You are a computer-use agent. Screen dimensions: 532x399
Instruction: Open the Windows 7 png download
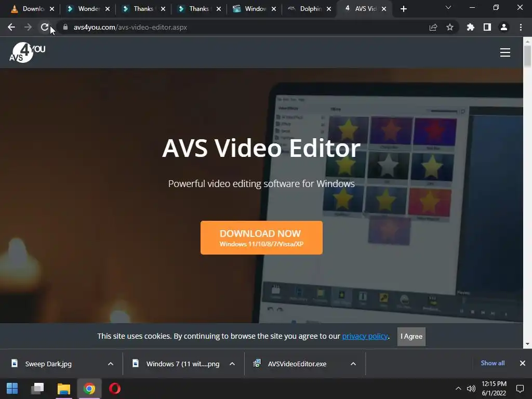(x=182, y=364)
